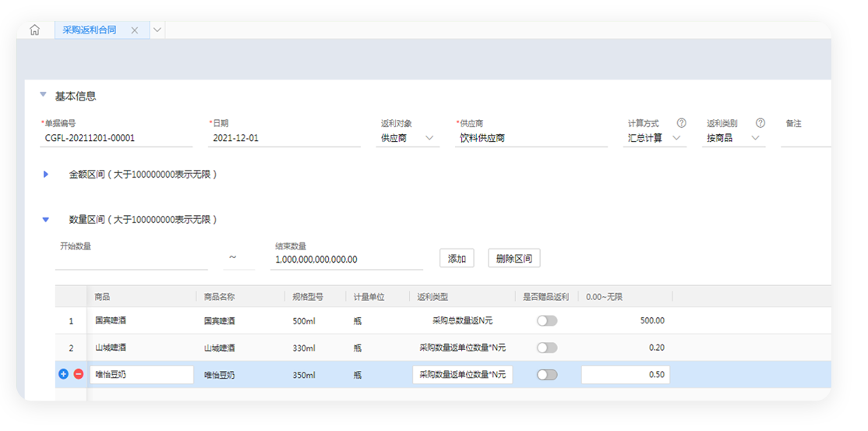Screen dimensions: 868x431
Task: Click the 330ml specification cell
Action: pos(304,348)
